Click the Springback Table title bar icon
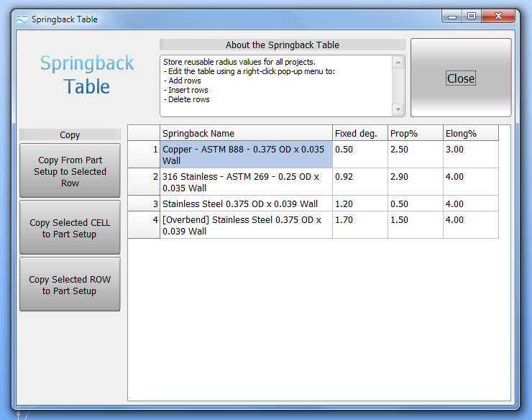 (x=22, y=19)
